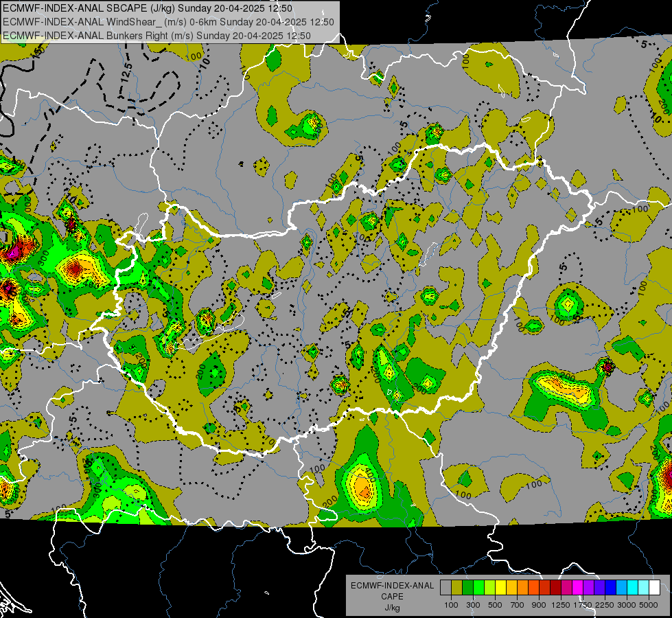Select the dark green legend swatch
Screen dimensions: 672x618
(468, 587)
